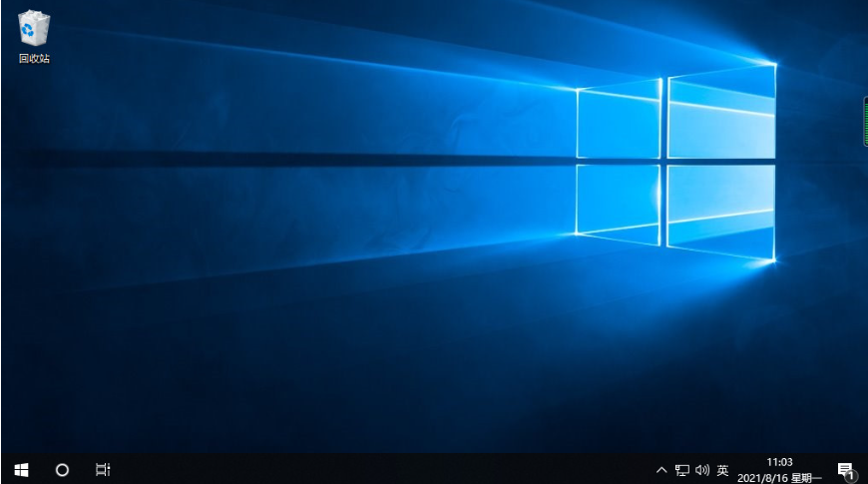This screenshot has height=484, width=868.
Task: Open Cortana search circle on taskbar
Action: point(62,470)
